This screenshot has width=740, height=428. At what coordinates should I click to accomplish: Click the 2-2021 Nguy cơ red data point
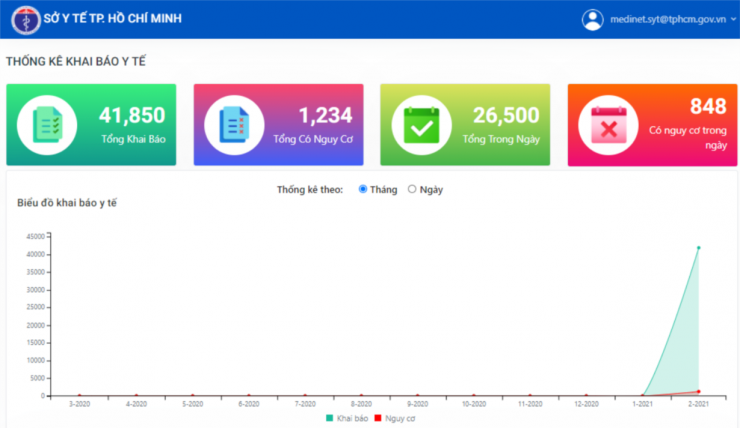point(698,391)
